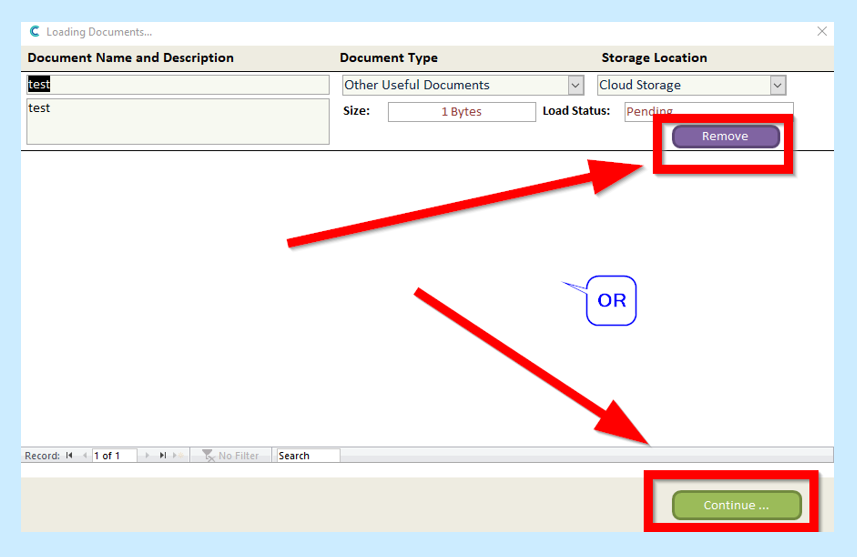
Task: Click the Document Type column header
Action: (389, 58)
